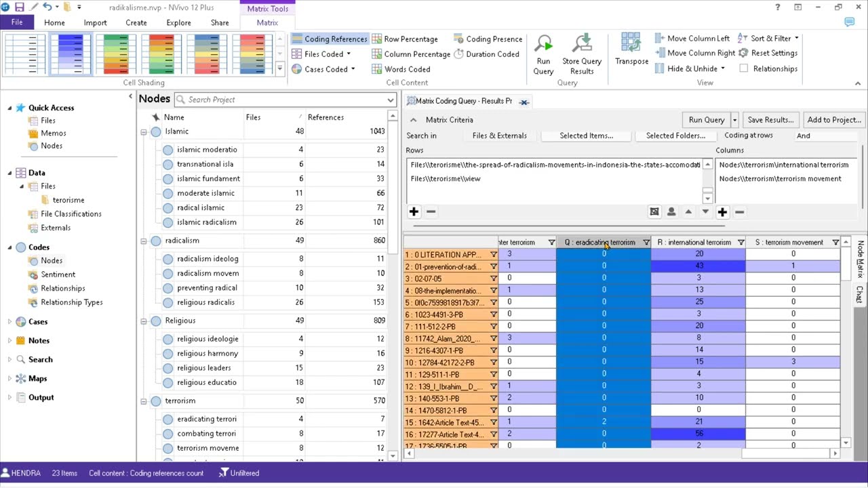Select Coding References cell content

[x=330, y=39]
